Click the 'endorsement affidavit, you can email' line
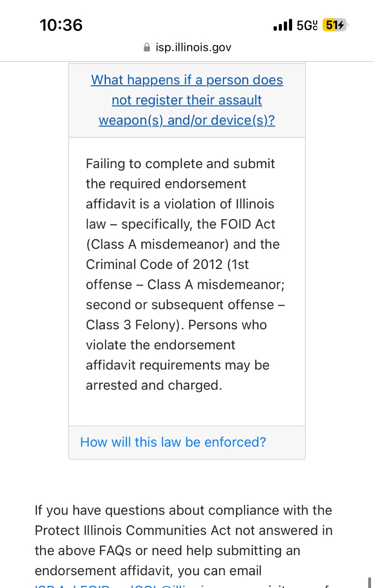 148,571
